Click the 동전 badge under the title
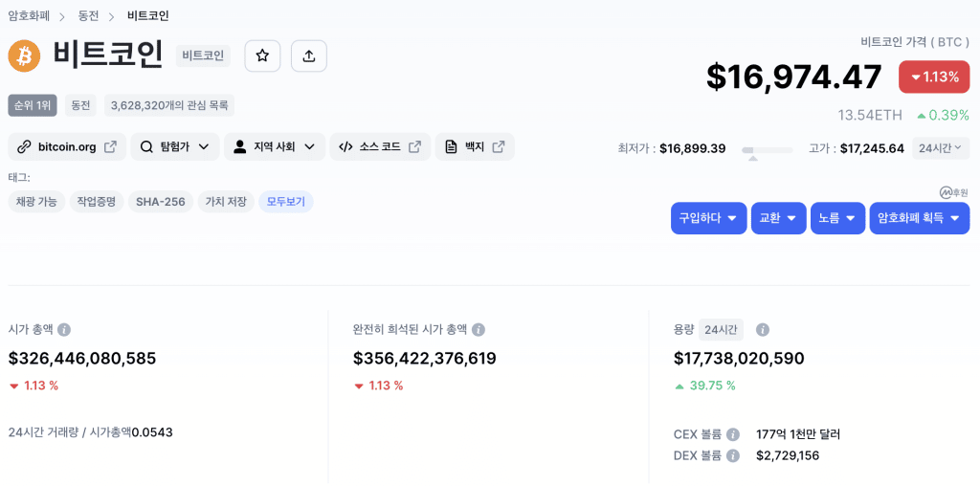The image size is (980, 486). (80, 105)
